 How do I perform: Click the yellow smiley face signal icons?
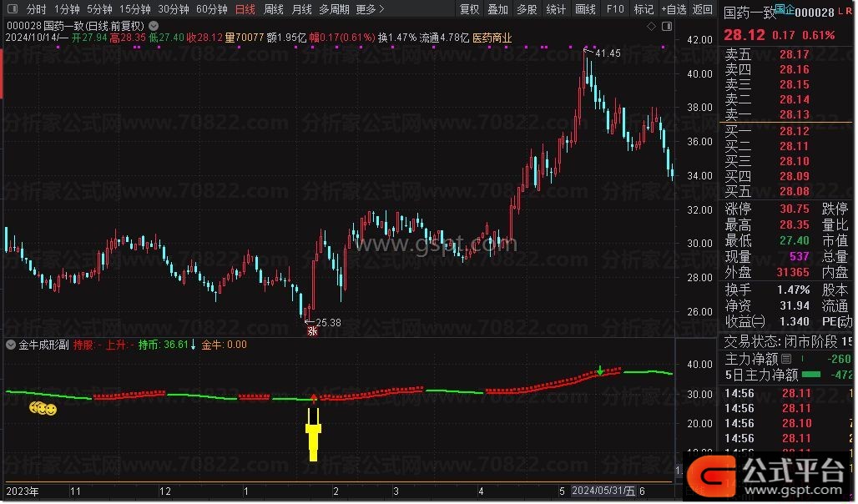tap(43, 408)
